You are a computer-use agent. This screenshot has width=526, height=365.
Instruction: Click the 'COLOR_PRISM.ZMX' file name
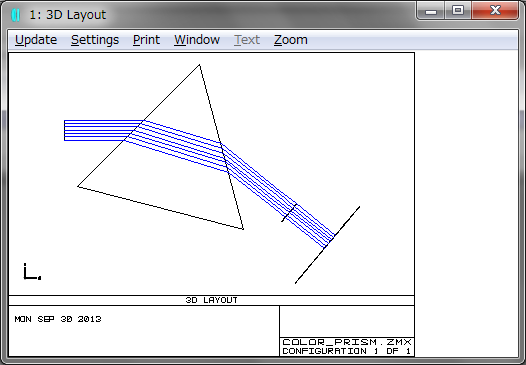[347, 342]
